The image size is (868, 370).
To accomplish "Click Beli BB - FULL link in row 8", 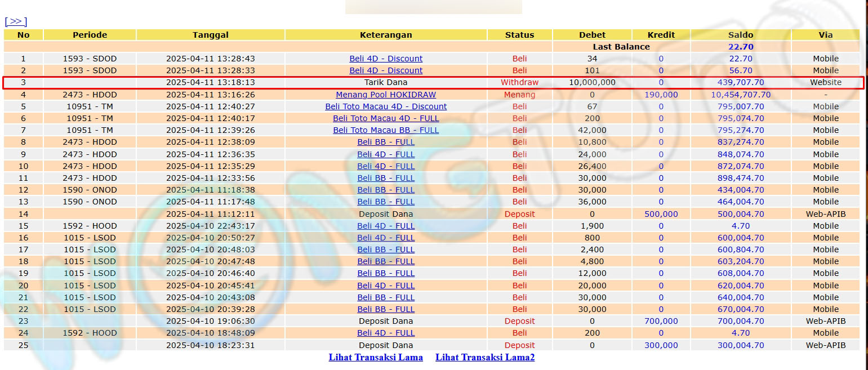I will [386, 142].
